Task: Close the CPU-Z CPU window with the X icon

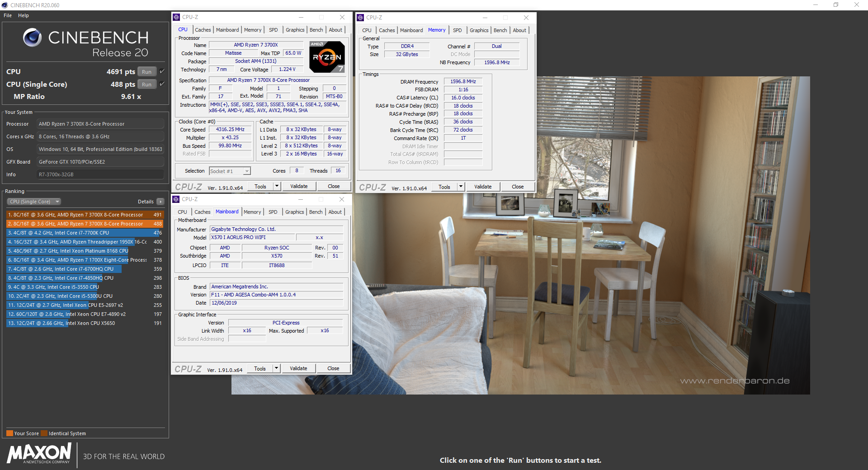Action: [x=342, y=17]
